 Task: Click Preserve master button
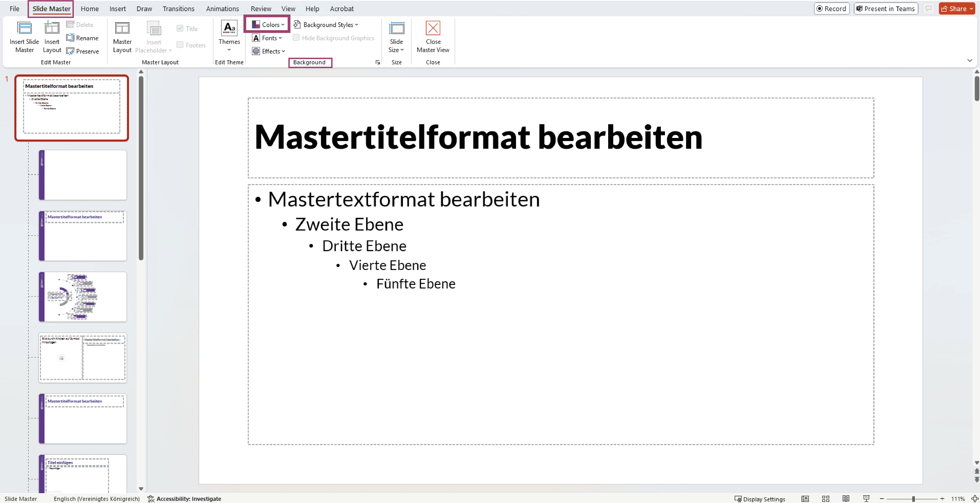coord(82,51)
